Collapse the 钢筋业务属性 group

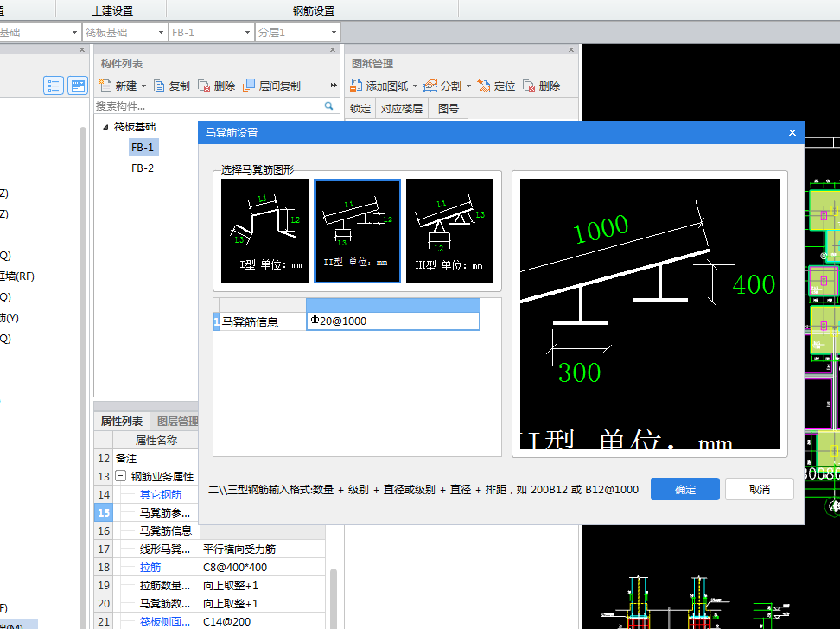121,476
